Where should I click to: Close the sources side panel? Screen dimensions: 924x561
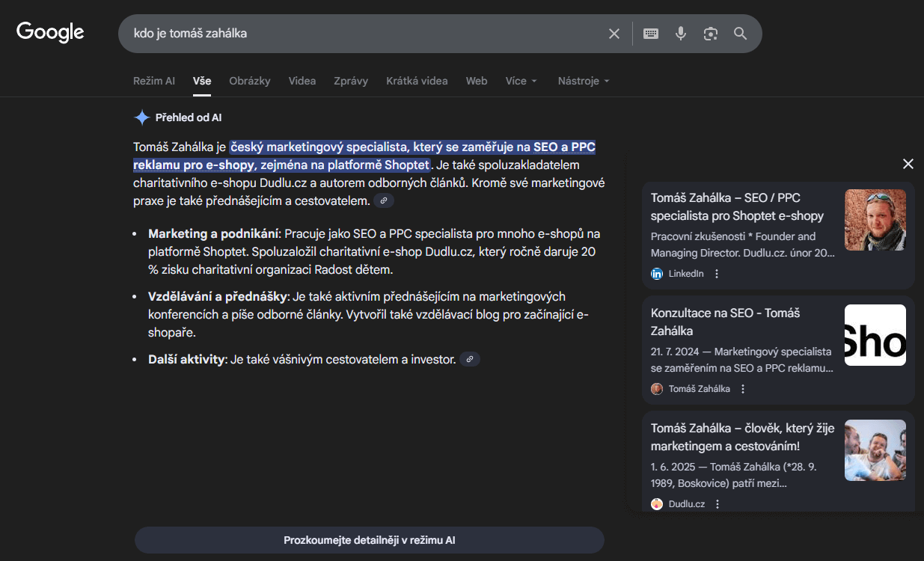point(908,164)
